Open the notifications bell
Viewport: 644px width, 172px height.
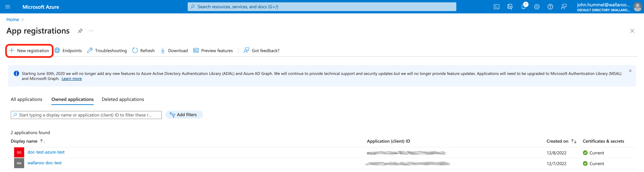[x=523, y=7]
